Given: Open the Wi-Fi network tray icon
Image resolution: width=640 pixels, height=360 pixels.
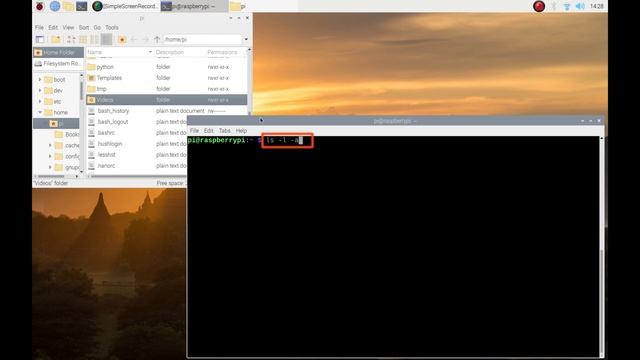Looking at the screenshot, I should [567, 6].
